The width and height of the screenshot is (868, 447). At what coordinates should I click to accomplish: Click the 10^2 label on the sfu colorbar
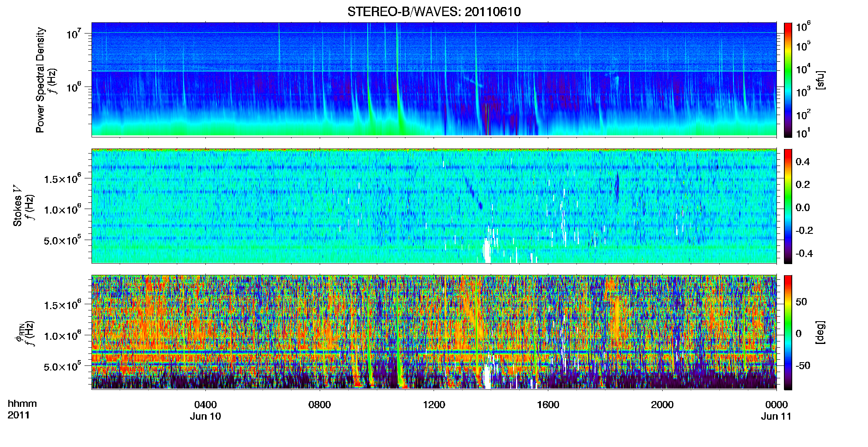pyautogui.click(x=803, y=114)
